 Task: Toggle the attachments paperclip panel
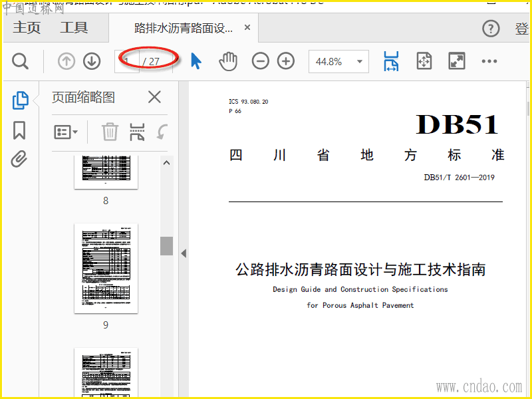19,160
